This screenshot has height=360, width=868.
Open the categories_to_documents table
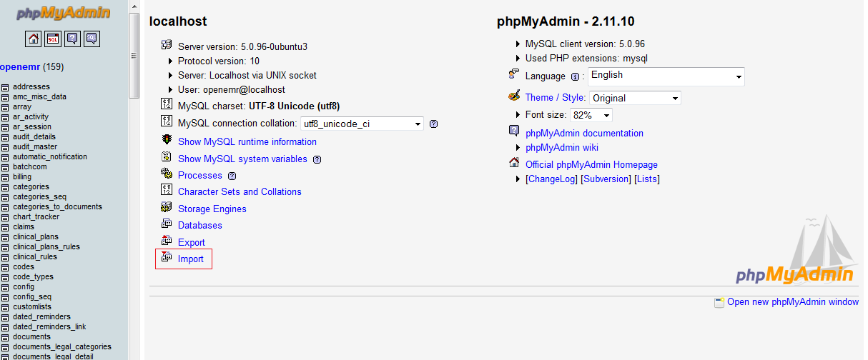[57, 206]
